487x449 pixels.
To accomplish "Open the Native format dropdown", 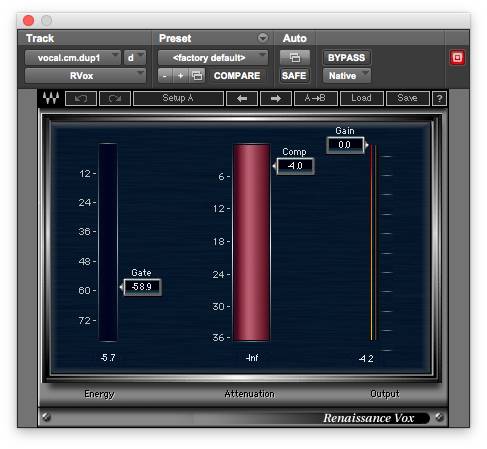I will [346, 76].
